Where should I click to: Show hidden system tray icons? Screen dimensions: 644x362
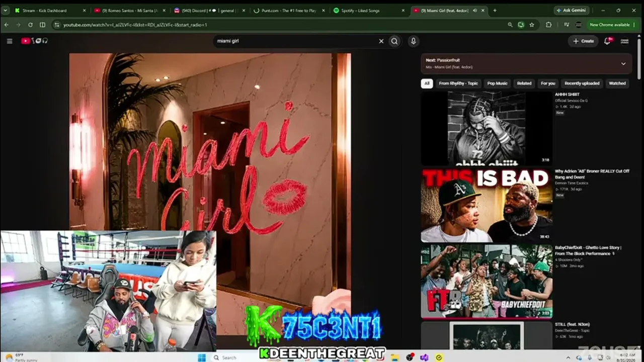pos(569,357)
